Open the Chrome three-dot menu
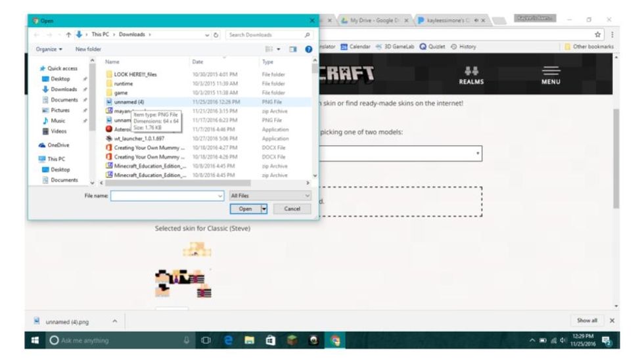Image resolution: width=644 pixels, height=362 pixels. (612, 34)
